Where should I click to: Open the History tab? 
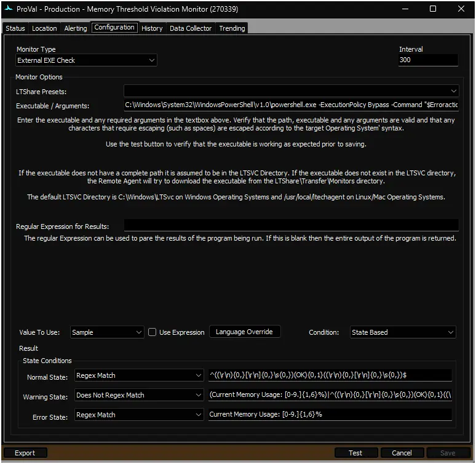[152, 28]
